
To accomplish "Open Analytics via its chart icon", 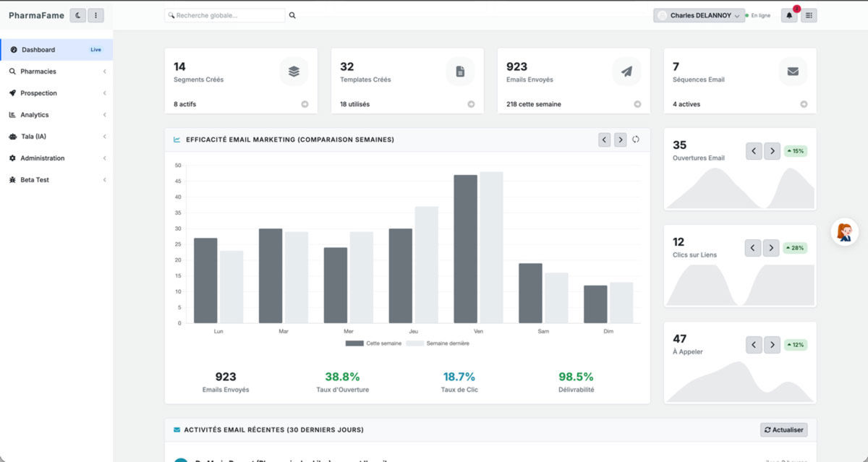I will (x=12, y=114).
